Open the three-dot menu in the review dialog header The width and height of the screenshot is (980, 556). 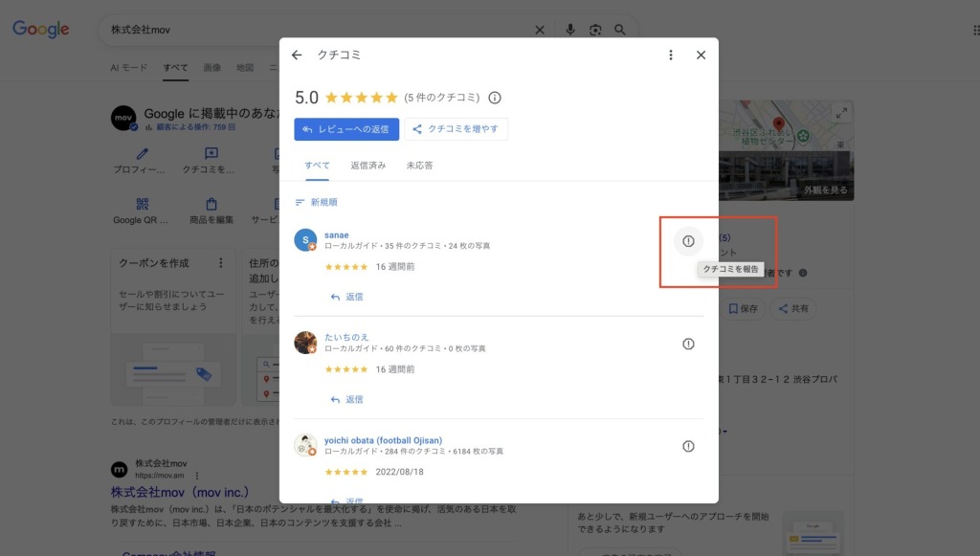click(671, 56)
